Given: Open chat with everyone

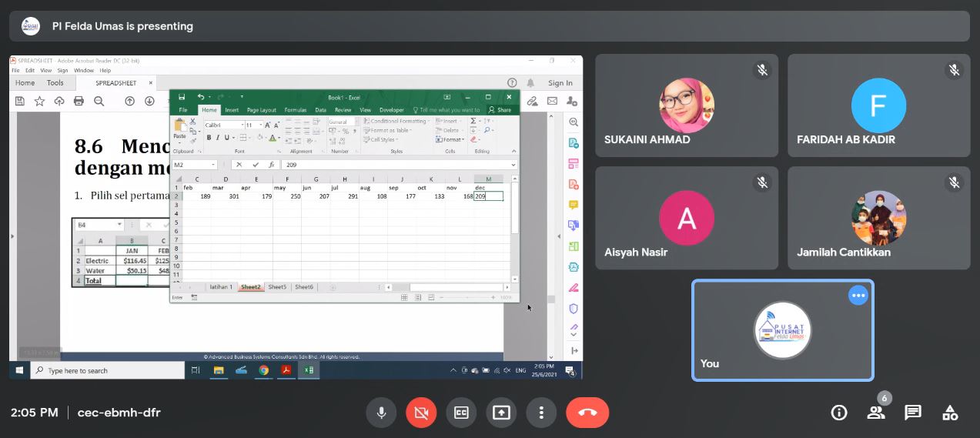Looking at the screenshot, I should tap(913, 413).
